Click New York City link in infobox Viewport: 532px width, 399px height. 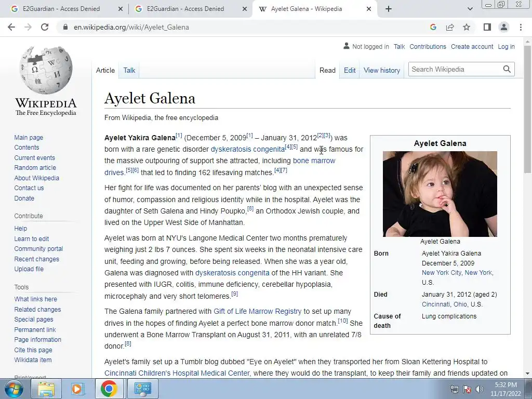[442, 272]
